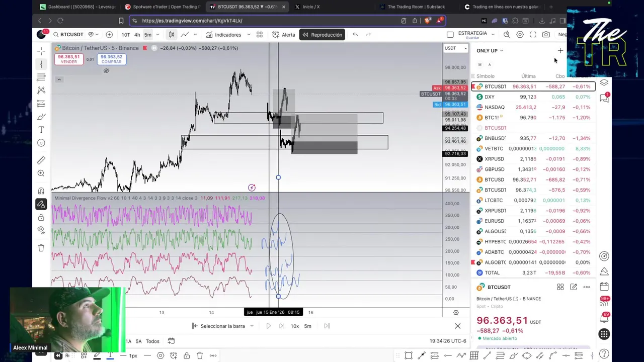This screenshot has width=644, height=362.
Task: Select the text drawing tool
Action: [x=41, y=130]
